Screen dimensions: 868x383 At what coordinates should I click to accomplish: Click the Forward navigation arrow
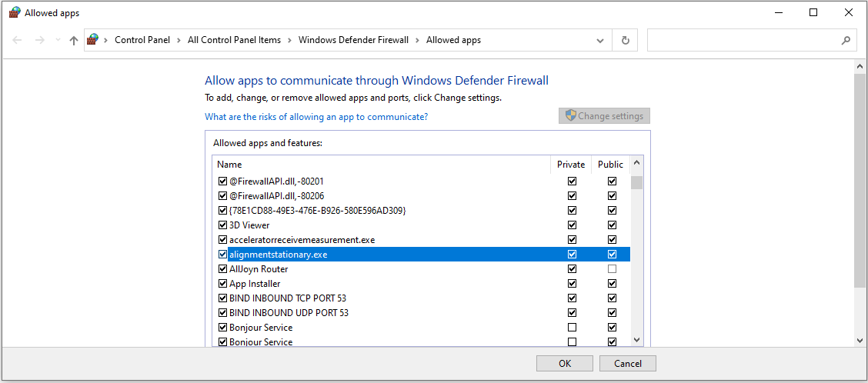click(39, 41)
